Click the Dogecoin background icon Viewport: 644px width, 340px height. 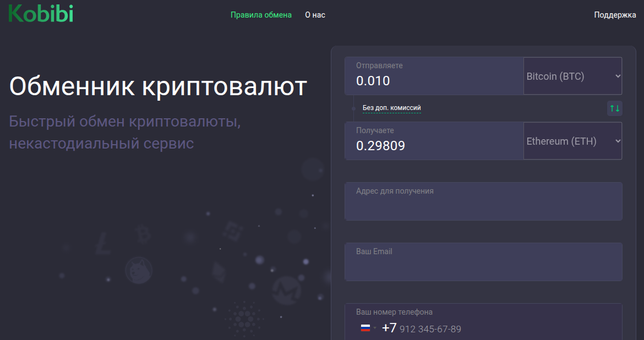138,270
